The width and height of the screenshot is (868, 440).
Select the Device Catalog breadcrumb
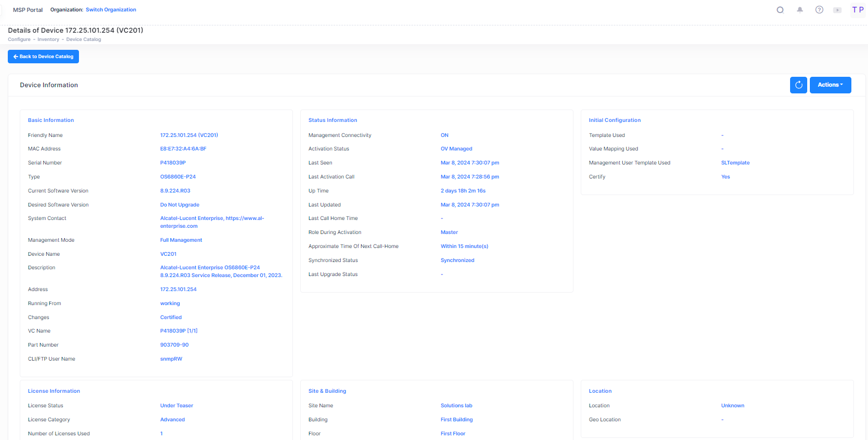pyautogui.click(x=84, y=39)
